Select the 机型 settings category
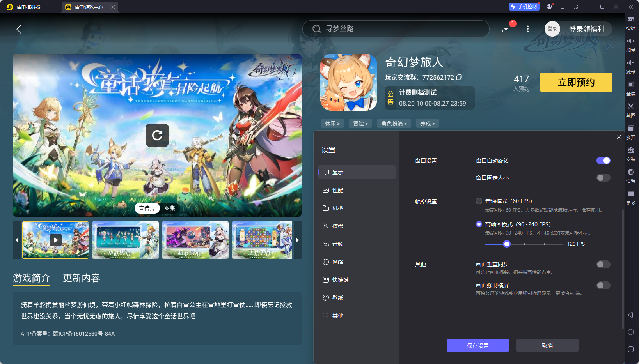Viewport: 639px width, 364px height. [x=357, y=208]
